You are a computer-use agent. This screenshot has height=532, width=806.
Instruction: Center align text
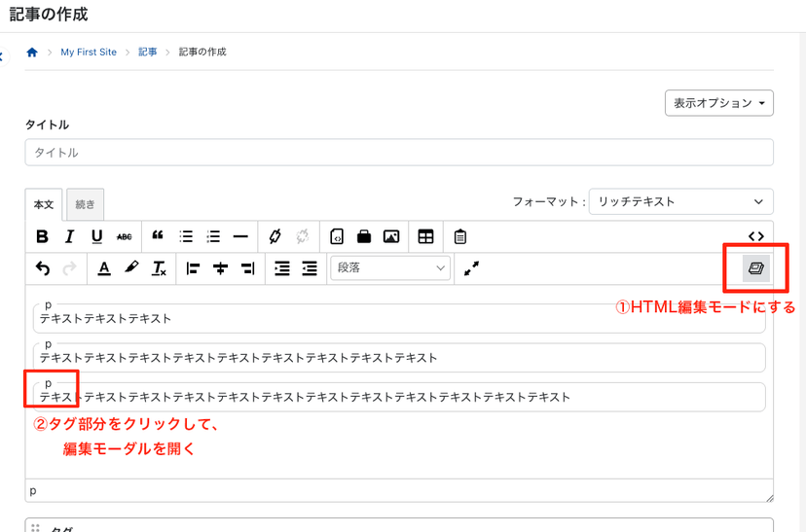(221, 268)
